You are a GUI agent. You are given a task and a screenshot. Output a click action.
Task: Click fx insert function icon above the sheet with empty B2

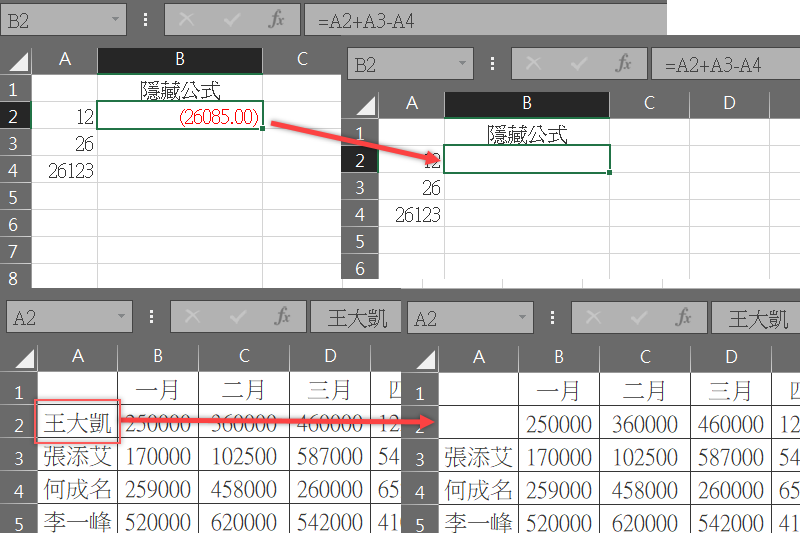623,64
